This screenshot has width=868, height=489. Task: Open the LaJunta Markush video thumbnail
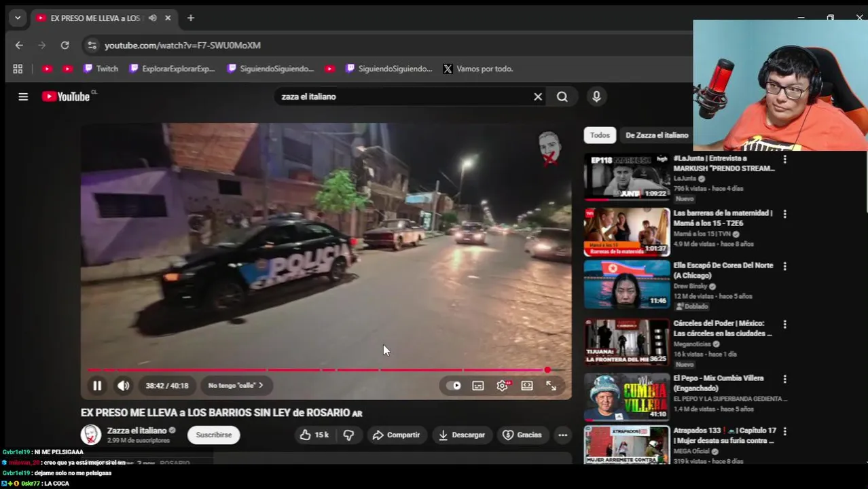click(x=627, y=177)
